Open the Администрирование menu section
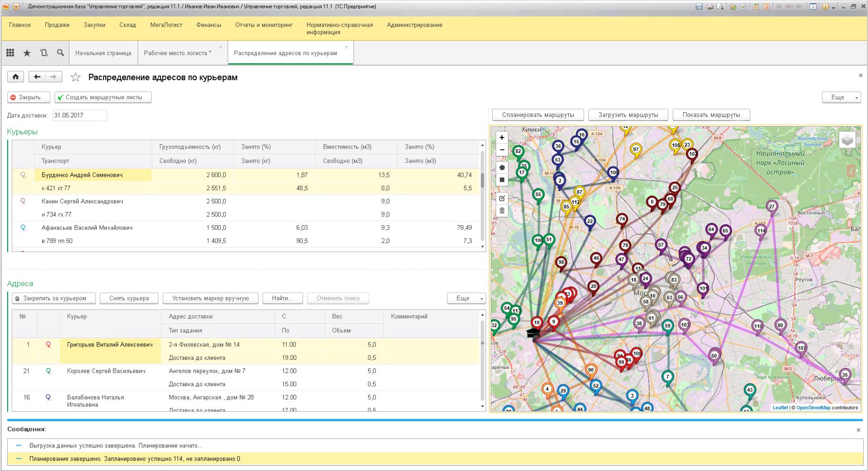The width and height of the screenshot is (868, 471). click(x=415, y=25)
